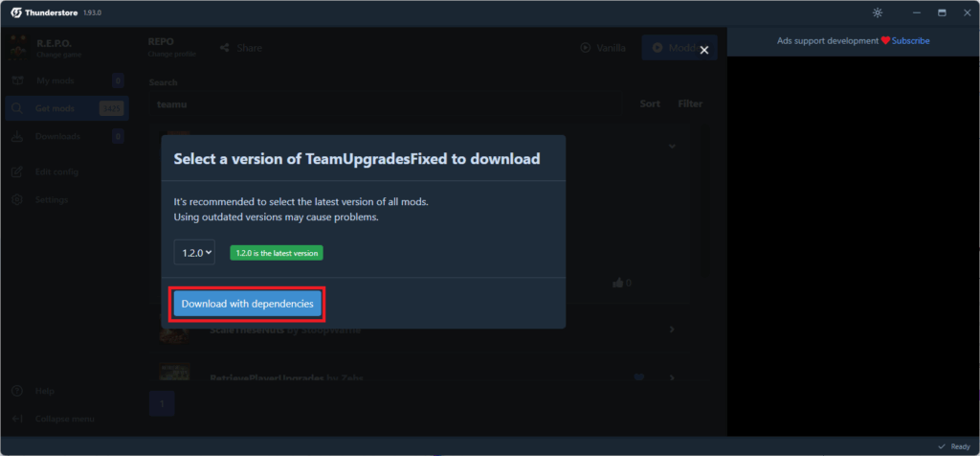Toggle the light/dark theme sun icon

point(878,12)
